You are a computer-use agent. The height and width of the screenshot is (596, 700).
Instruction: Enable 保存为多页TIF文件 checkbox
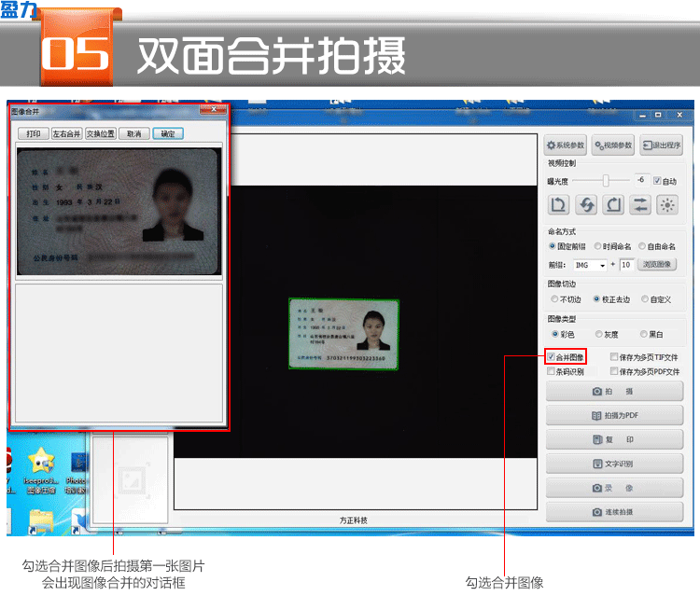[614, 357]
